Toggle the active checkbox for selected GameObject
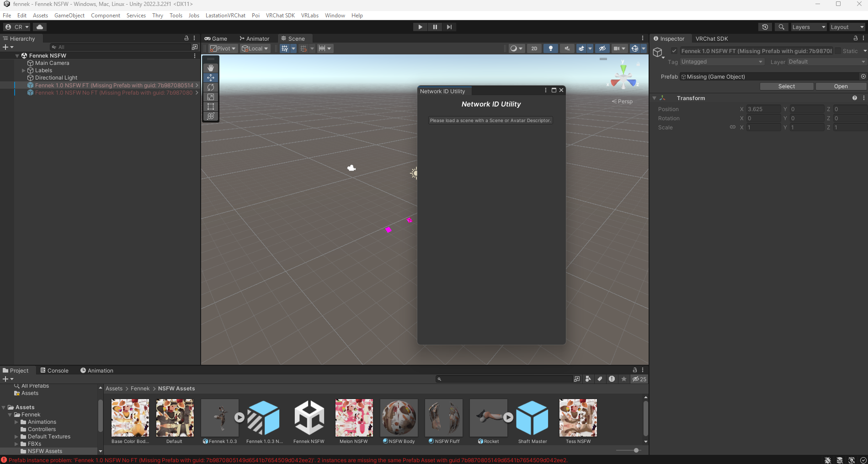This screenshot has height=464, width=868. coord(674,51)
